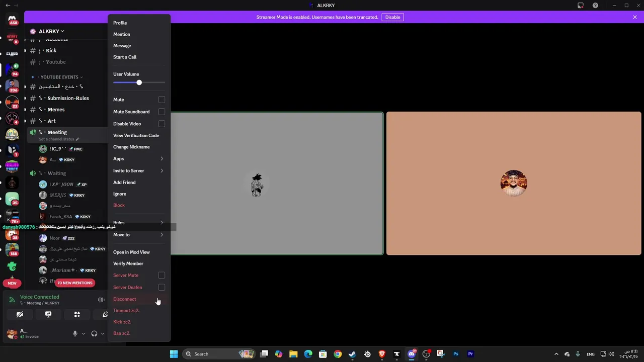The height and width of the screenshot is (362, 644).
Task: Open the Cloud server icon
Action: click(12, 53)
